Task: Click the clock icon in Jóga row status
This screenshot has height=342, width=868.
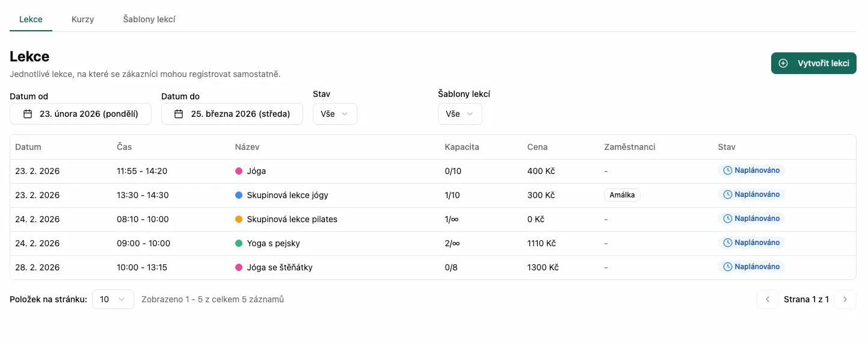Action: tap(727, 170)
